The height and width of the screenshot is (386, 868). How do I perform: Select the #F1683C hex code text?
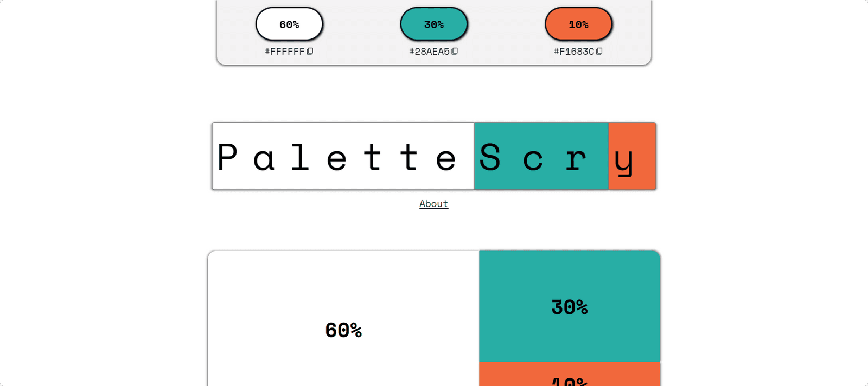(x=573, y=52)
